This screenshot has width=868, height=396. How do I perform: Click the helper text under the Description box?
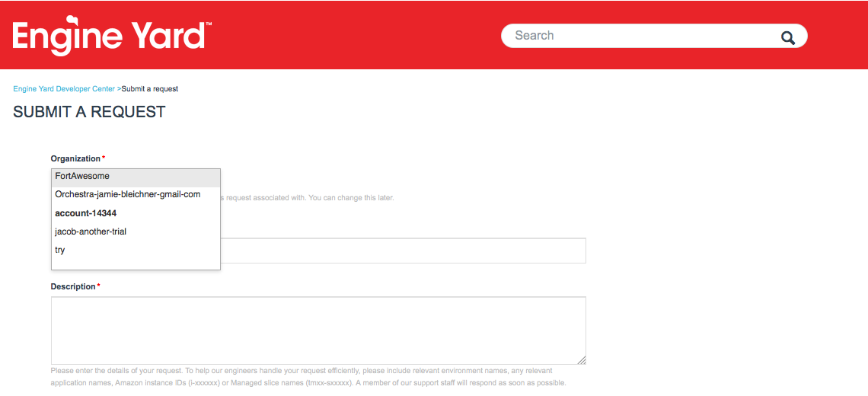point(308,376)
